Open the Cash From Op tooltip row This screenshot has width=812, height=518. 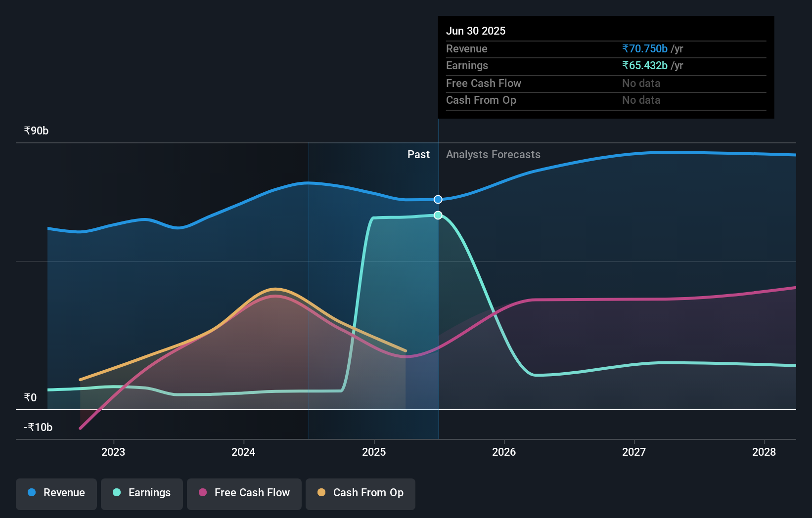[481, 100]
